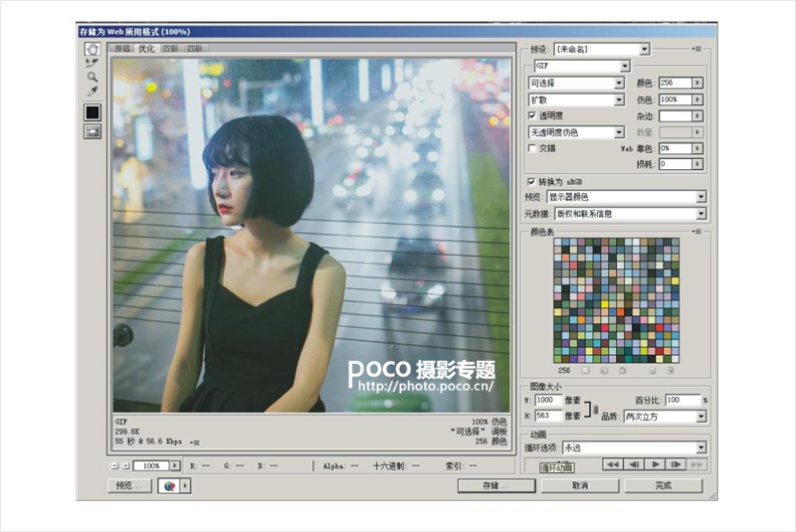Click the map-to-transparent color table icon
This screenshot has width=796, height=532.
(585, 370)
